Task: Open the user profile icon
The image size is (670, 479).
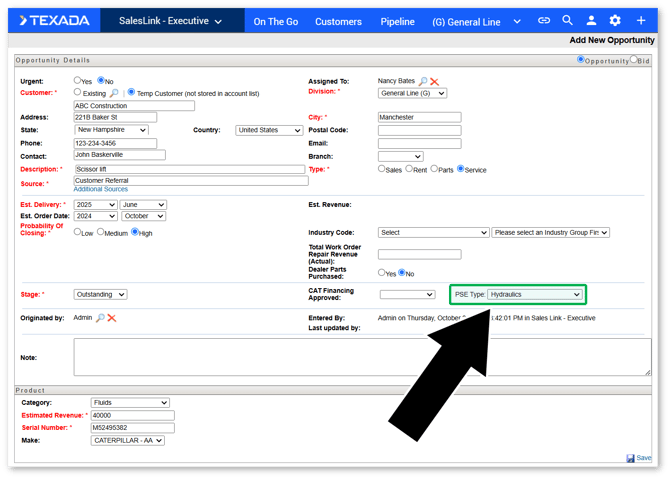Action: coord(591,20)
